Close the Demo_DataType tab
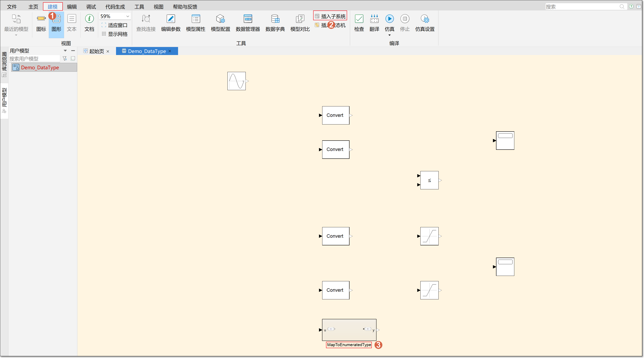 170,51
